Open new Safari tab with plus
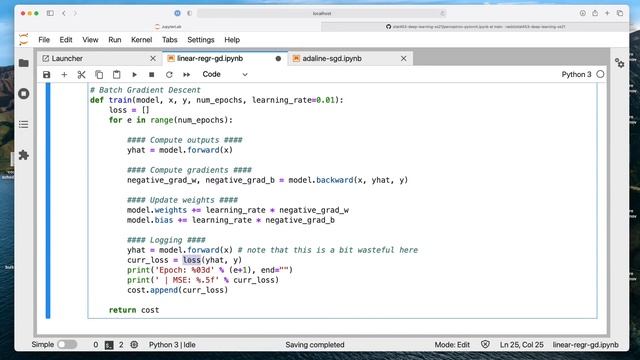This screenshot has height=360, width=640. (x=607, y=13)
